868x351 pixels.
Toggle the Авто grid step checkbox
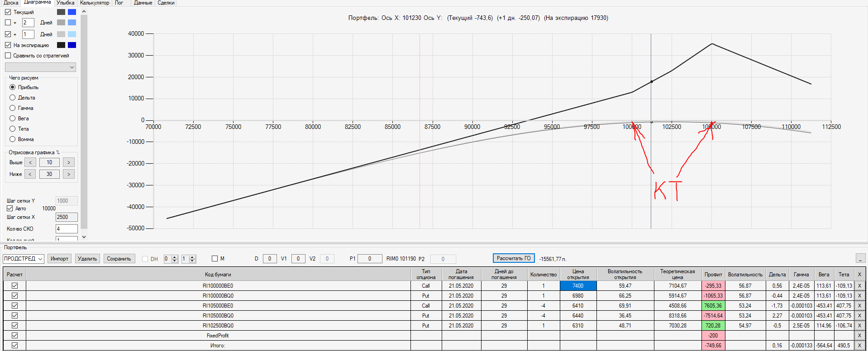point(10,209)
